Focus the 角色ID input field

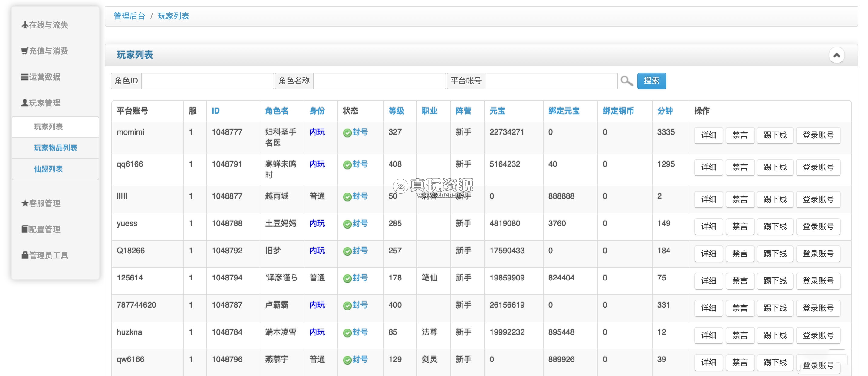click(x=207, y=81)
